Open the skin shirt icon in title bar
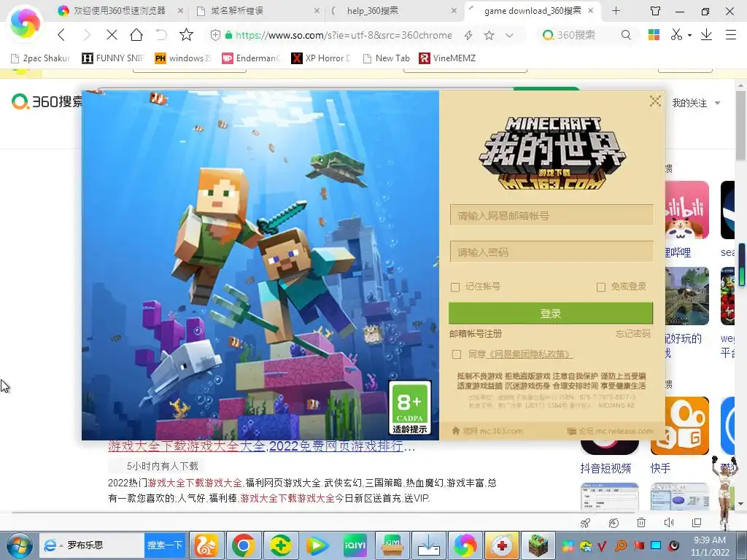Image resolution: width=747 pixels, height=560 pixels. (x=656, y=10)
